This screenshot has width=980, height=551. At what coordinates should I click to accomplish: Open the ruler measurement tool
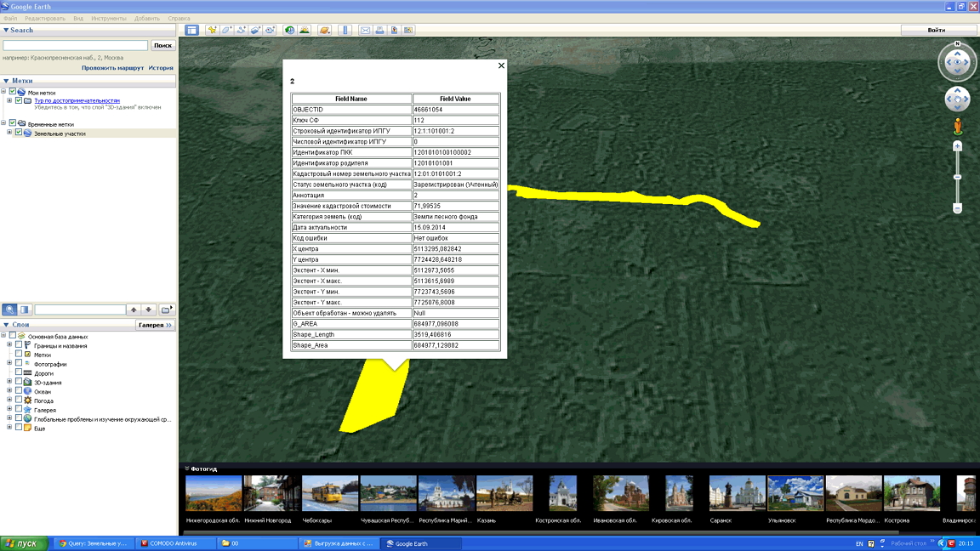pos(345,30)
